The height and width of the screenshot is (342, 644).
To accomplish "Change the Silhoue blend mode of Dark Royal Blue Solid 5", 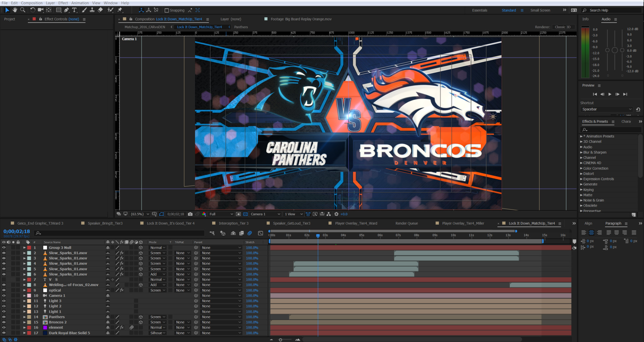I will [x=158, y=333].
